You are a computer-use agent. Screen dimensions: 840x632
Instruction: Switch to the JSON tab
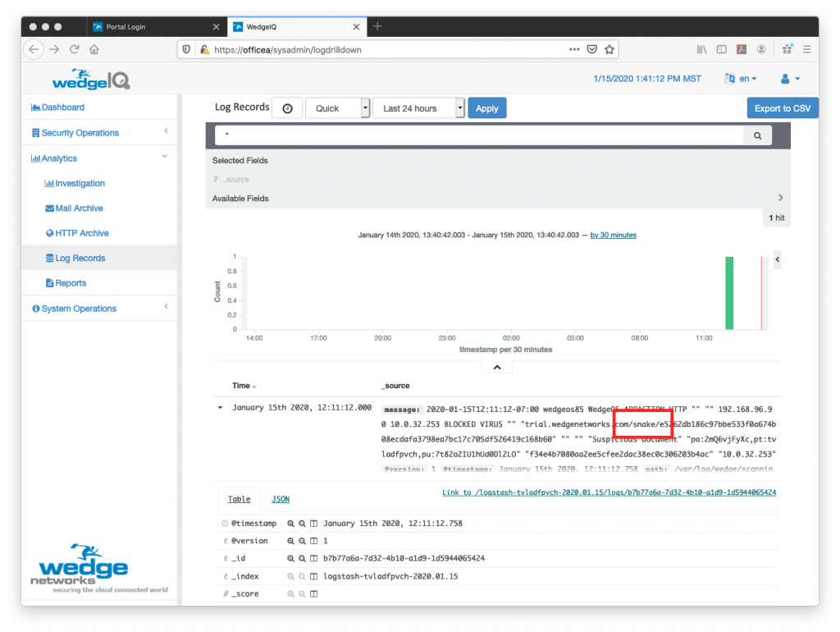click(281, 499)
